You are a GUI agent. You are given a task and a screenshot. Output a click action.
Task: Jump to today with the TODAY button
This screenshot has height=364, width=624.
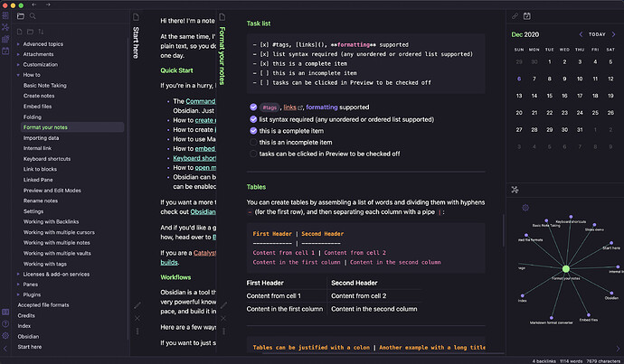(597, 34)
